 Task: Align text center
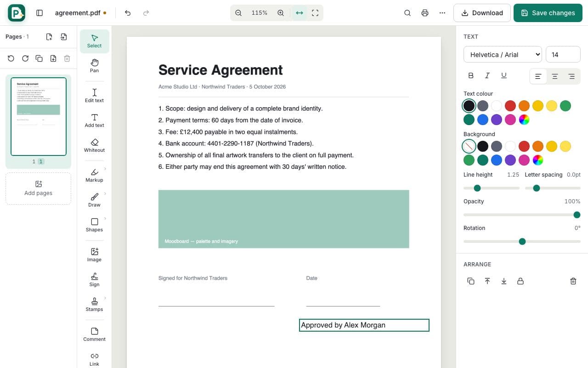coord(555,76)
